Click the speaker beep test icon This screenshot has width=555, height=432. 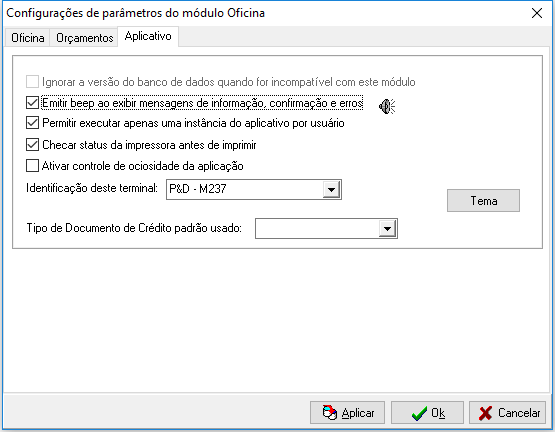[x=387, y=106]
